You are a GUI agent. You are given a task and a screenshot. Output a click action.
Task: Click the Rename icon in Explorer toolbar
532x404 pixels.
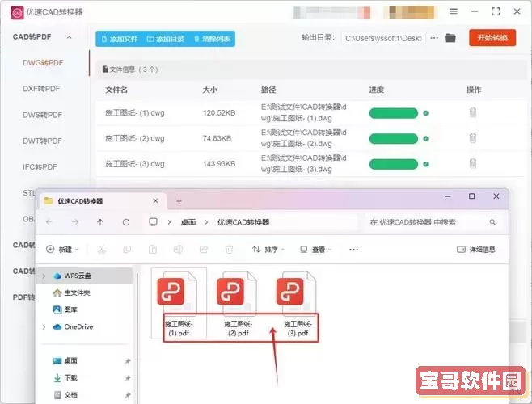178,250
